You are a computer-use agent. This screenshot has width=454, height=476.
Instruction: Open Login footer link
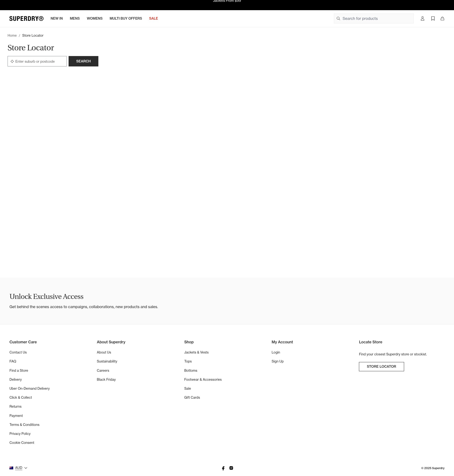276,352
